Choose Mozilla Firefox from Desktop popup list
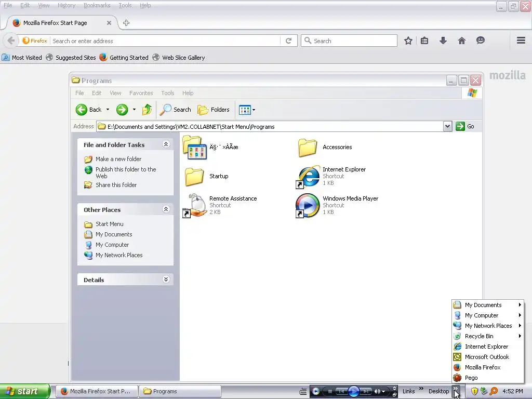This screenshot has width=532, height=399. pyautogui.click(x=488, y=367)
